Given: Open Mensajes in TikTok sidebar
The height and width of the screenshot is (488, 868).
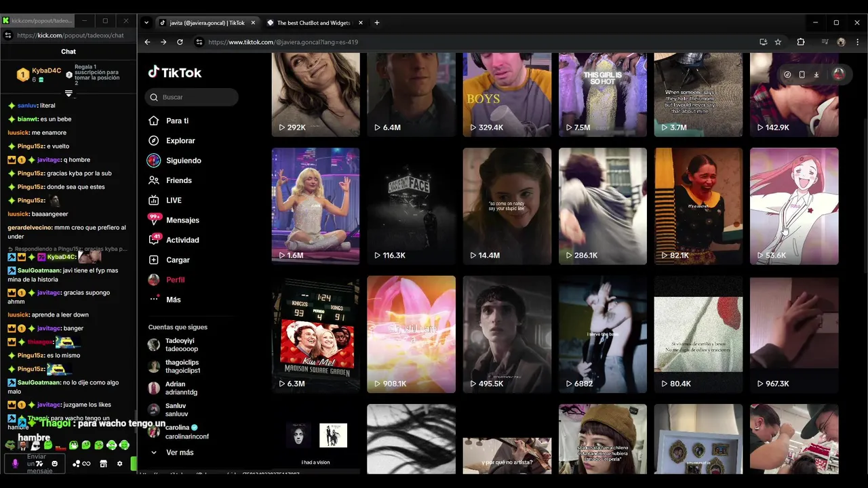Looking at the screenshot, I should tap(174, 220).
